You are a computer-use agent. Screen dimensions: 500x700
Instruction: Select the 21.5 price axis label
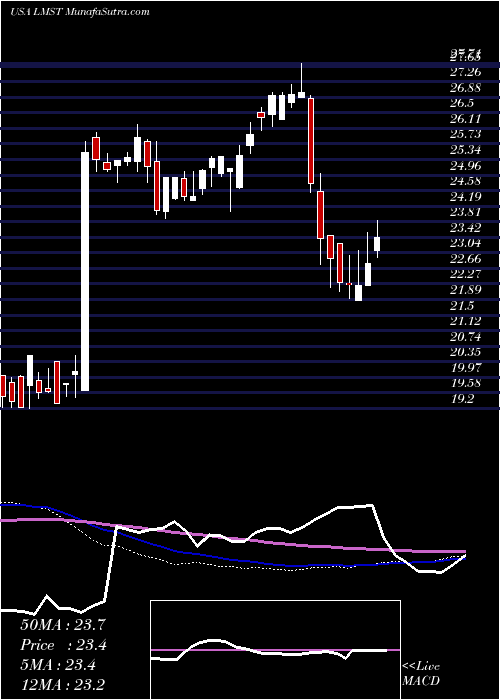(x=462, y=305)
